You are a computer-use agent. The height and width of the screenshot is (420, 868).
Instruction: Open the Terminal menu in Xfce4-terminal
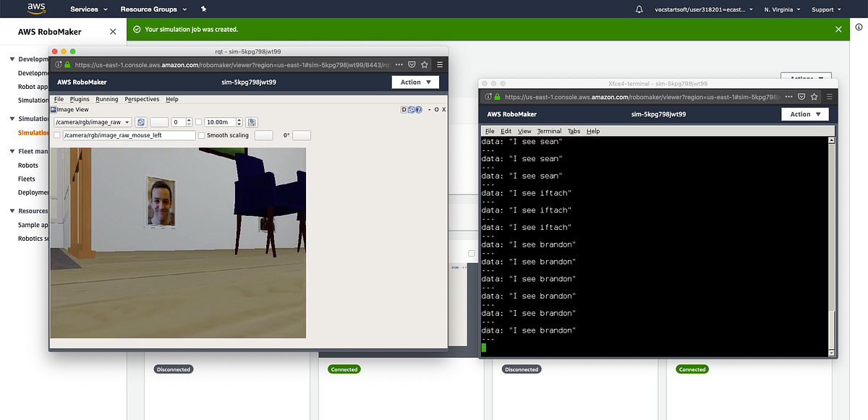(x=549, y=131)
